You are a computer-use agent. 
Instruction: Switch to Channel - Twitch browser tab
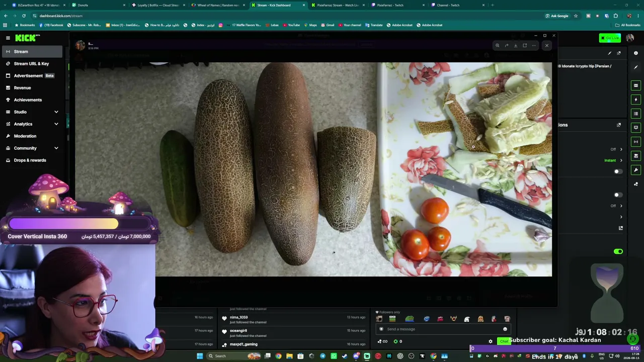(458, 5)
